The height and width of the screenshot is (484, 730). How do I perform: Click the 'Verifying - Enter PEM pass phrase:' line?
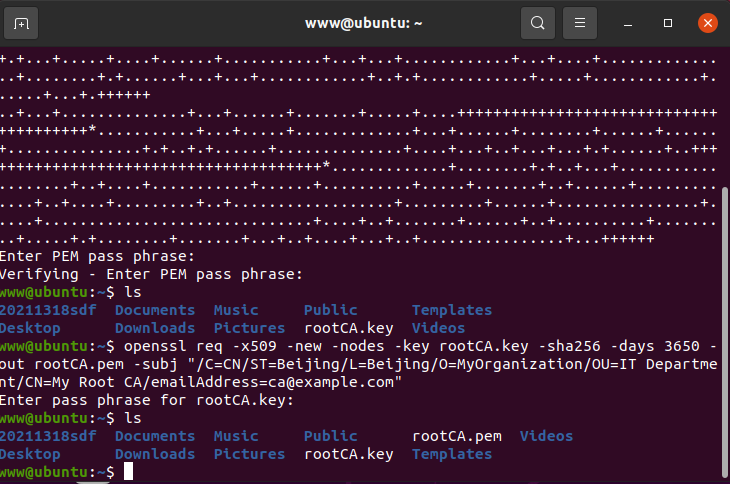[x=151, y=274]
